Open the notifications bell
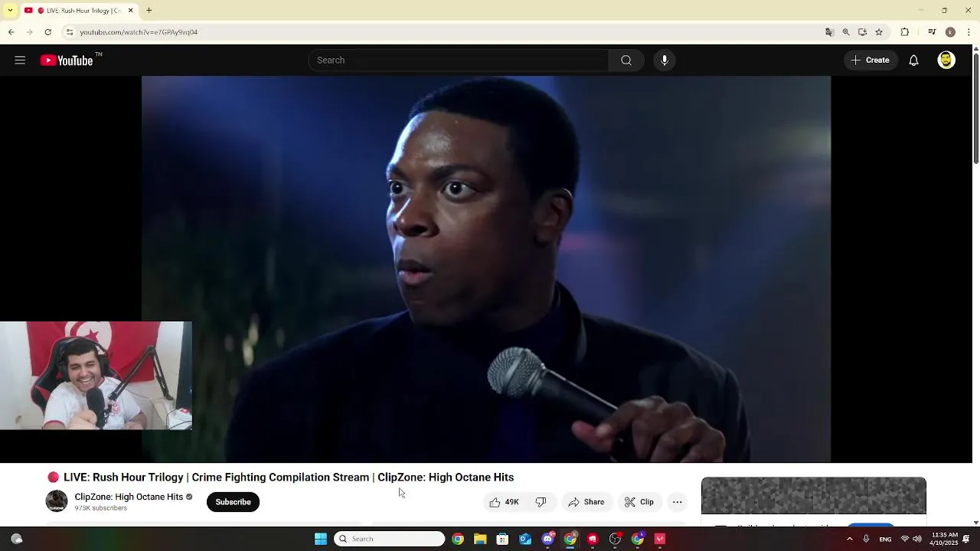Viewport: 980px width, 551px height. pos(913,60)
